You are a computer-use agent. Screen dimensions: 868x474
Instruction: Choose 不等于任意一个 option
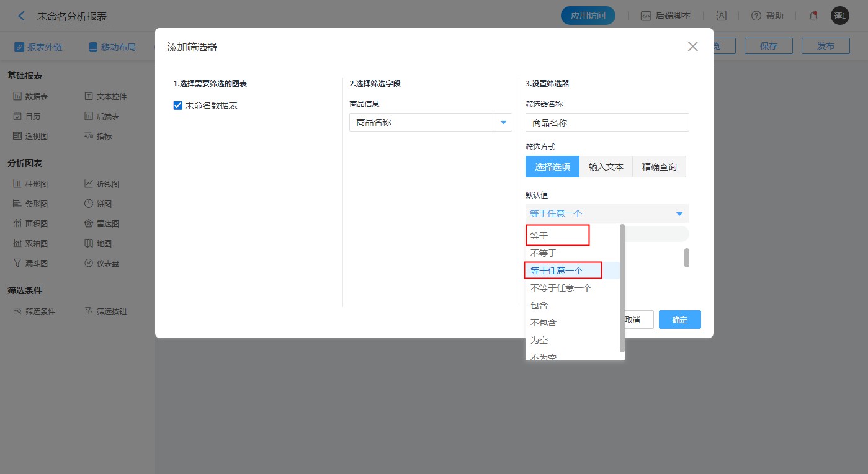561,288
